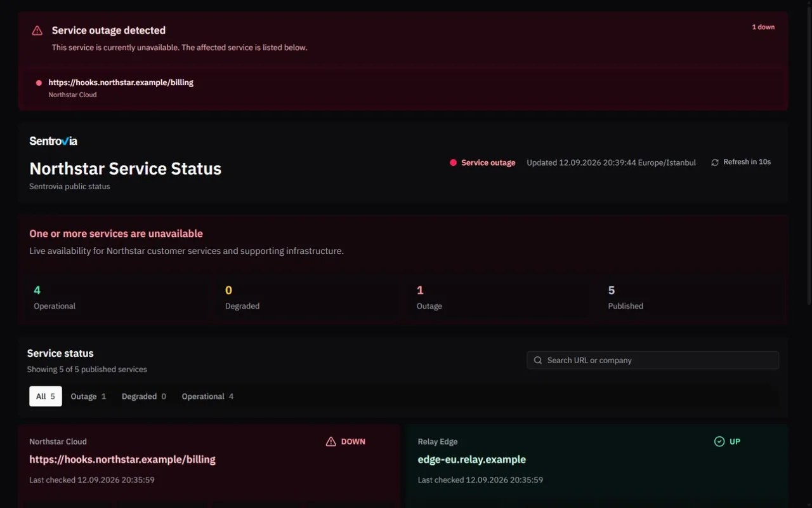Select the All 5 filter tab

coord(46,396)
